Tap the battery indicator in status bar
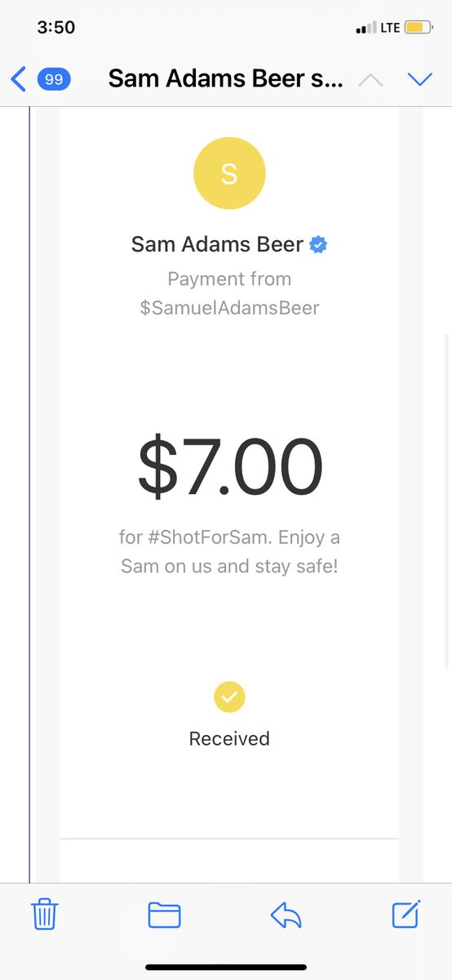This screenshot has width=452, height=980. click(x=419, y=28)
